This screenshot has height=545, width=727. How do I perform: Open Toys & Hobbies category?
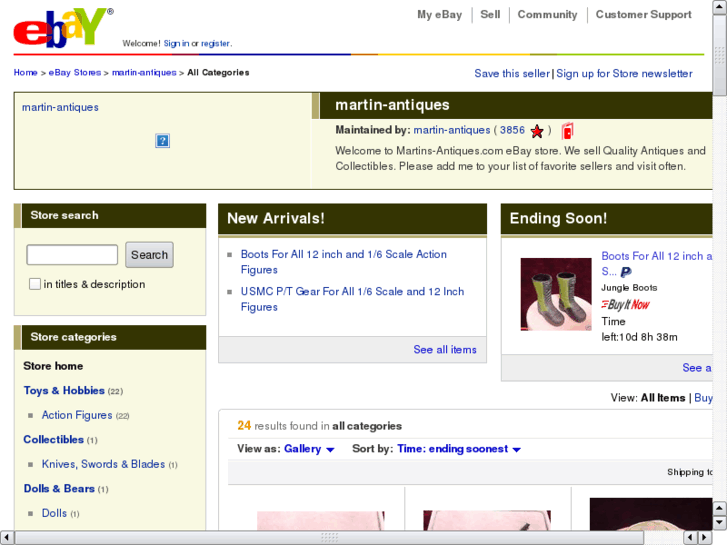click(64, 391)
